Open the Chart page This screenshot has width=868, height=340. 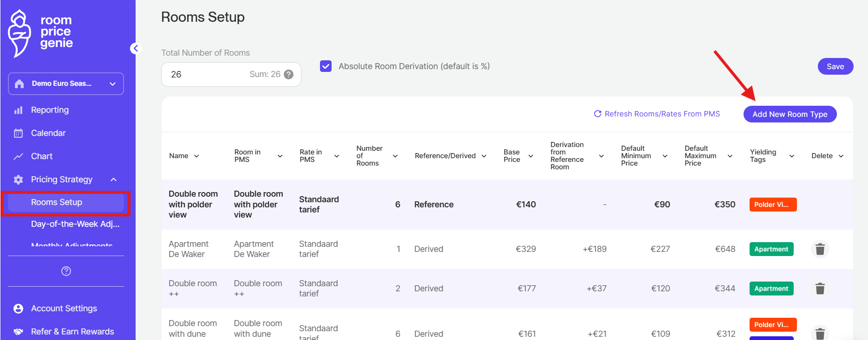pos(42,156)
